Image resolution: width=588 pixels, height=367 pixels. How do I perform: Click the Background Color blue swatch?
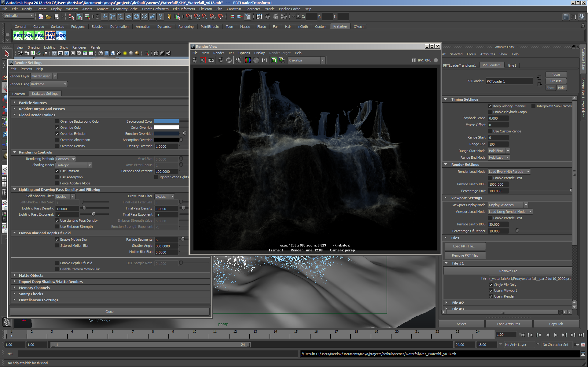pos(166,121)
